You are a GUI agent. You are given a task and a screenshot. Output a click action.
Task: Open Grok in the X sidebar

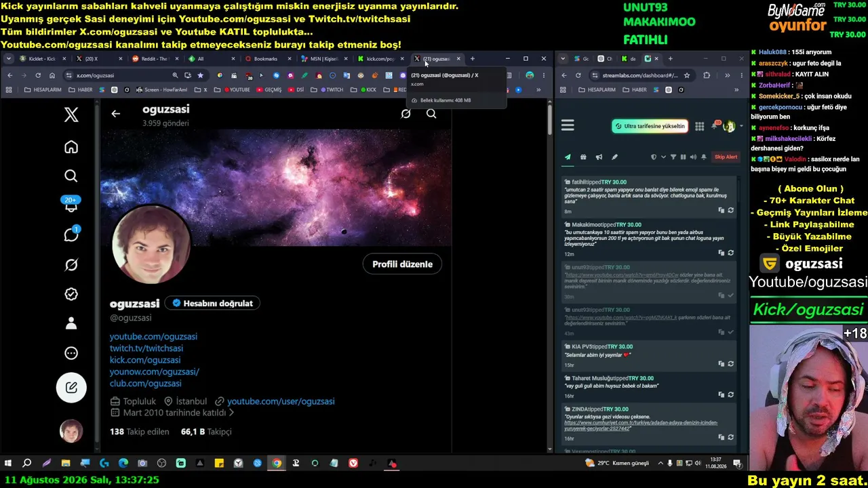[71, 264]
